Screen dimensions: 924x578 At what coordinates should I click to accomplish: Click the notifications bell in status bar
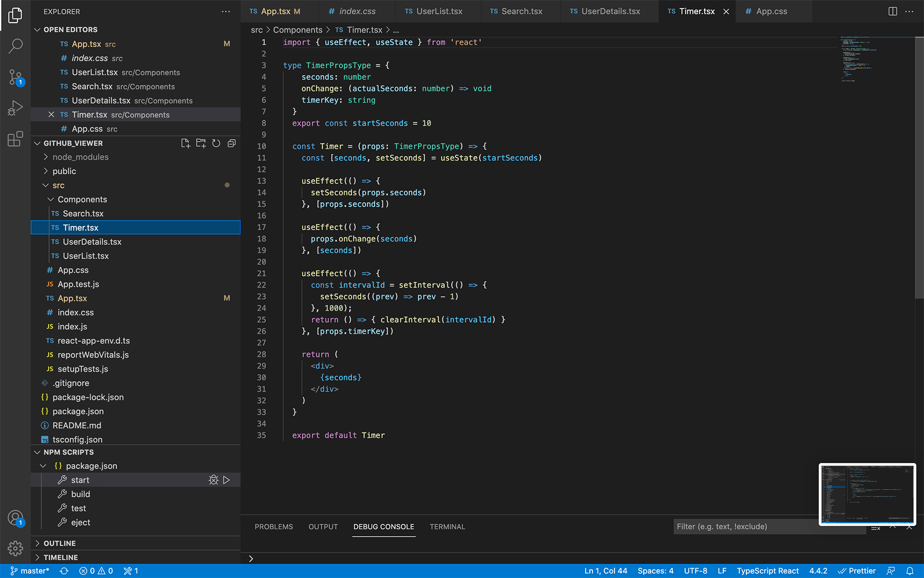910,571
